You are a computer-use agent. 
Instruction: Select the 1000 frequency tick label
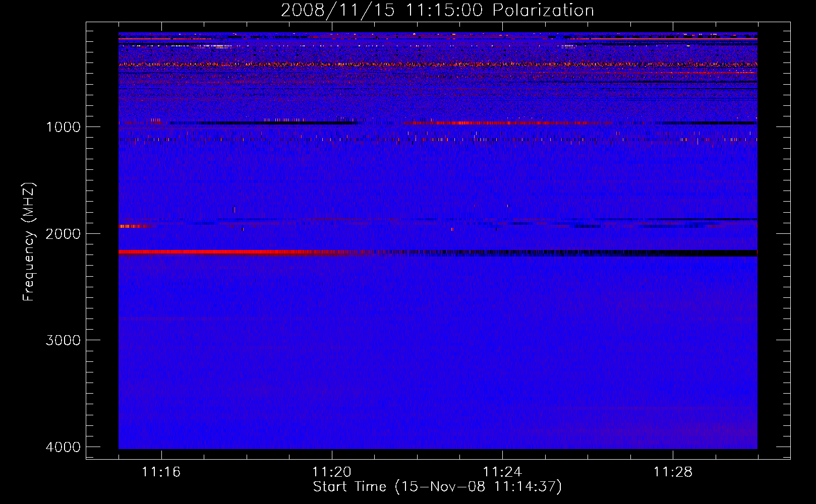click(x=63, y=127)
